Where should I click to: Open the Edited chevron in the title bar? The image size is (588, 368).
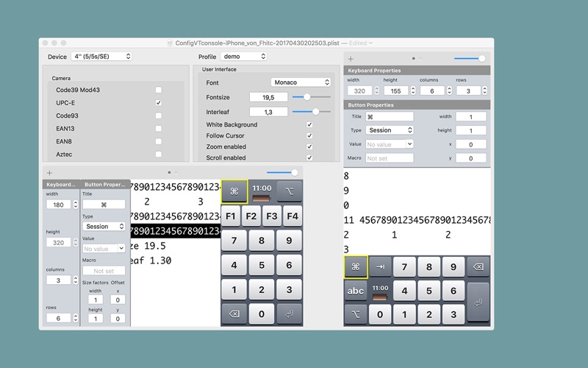[x=371, y=43]
